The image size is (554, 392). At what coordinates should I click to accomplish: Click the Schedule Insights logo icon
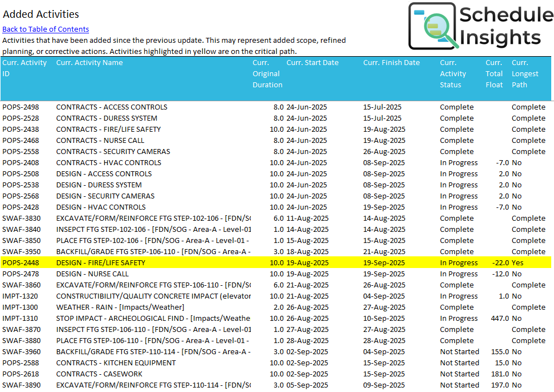(x=434, y=26)
